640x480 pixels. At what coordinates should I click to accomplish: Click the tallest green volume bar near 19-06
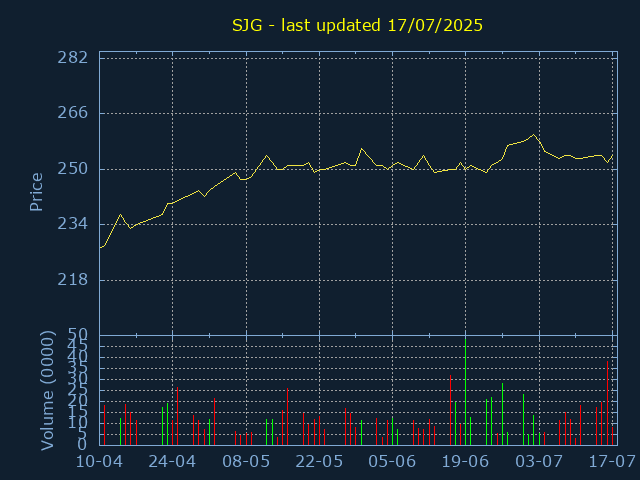(x=465, y=391)
